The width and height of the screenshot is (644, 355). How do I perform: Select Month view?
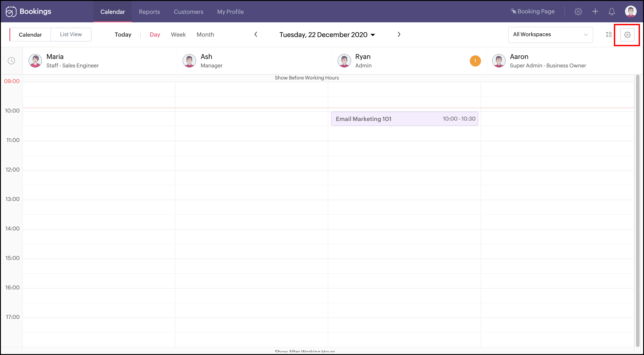[x=205, y=35]
